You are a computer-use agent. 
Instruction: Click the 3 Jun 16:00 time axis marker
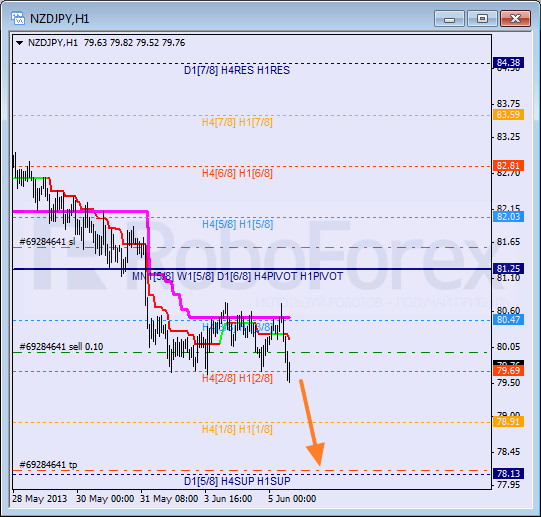point(228,499)
